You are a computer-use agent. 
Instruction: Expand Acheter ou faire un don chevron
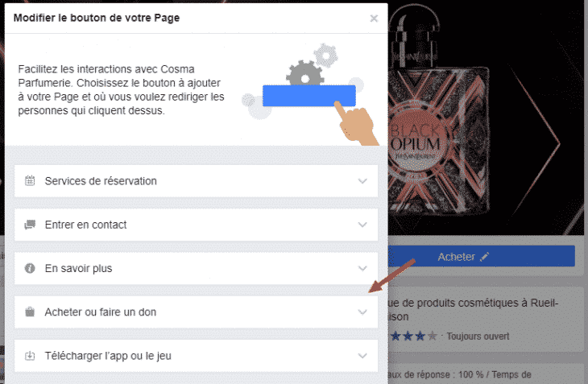click(362, 312)
